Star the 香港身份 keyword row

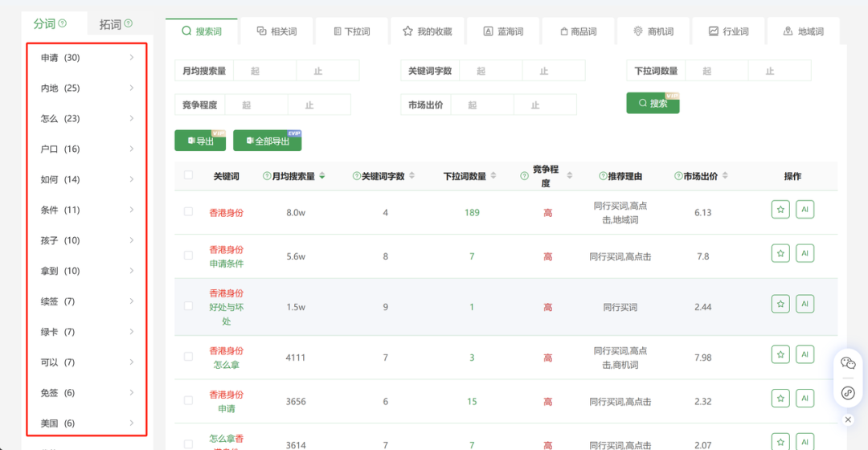(x=780, y=210)
